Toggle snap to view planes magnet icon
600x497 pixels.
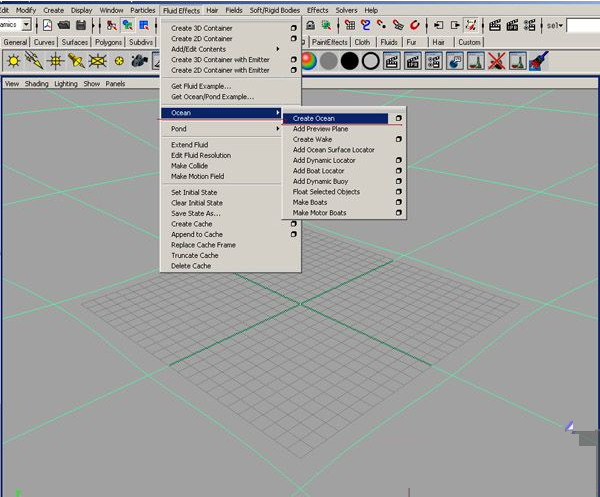(398, 25)
